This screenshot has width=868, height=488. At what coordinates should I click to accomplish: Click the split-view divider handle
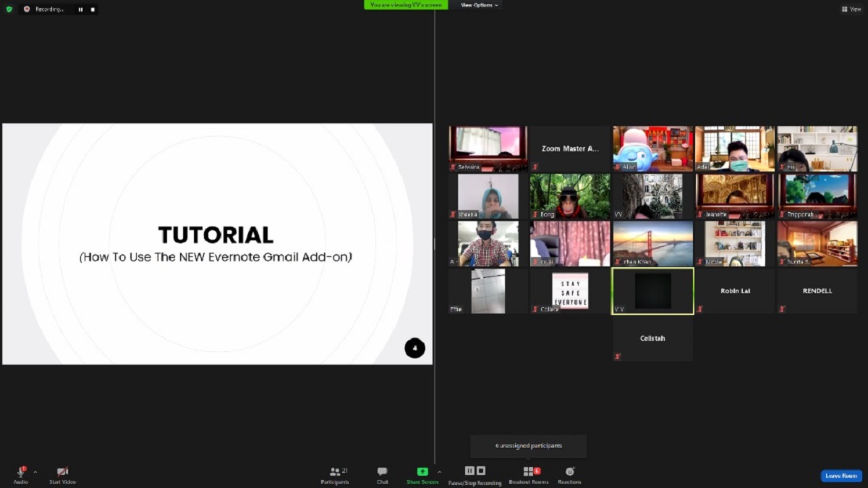(434, 244)
